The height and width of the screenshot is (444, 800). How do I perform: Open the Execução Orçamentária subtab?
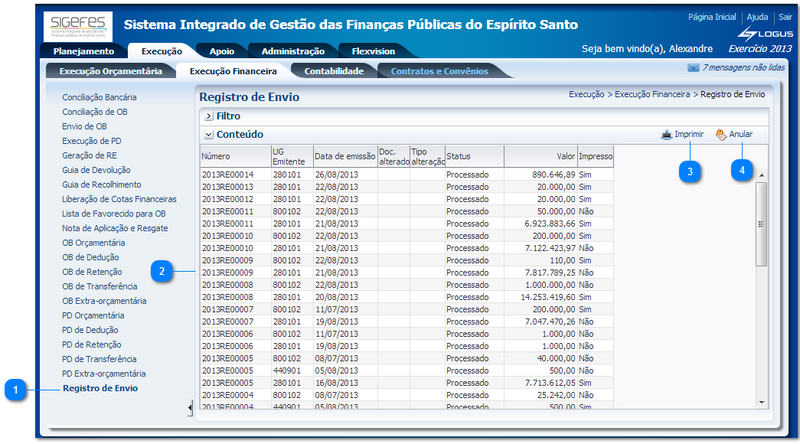111,71
